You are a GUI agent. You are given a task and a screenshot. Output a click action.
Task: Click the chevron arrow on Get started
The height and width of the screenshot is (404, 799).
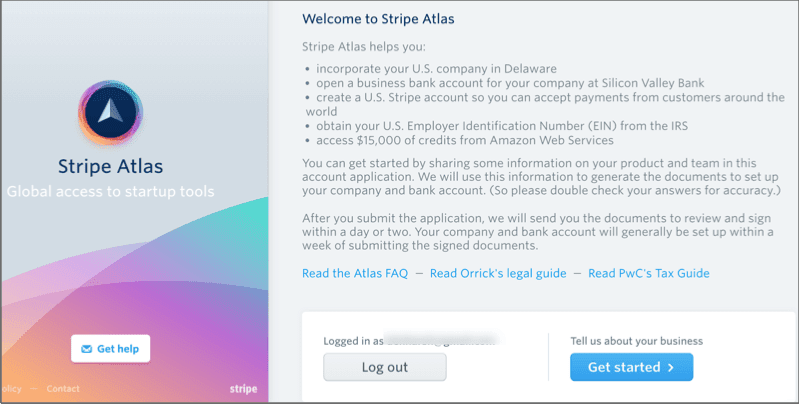[671, 367]
